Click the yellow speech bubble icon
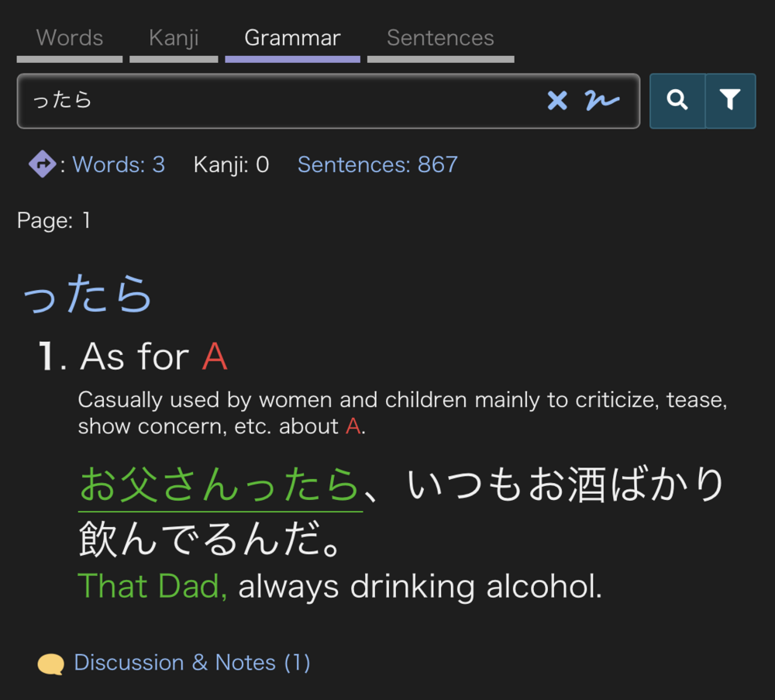The image size is (775, 700). pos(50,664)
